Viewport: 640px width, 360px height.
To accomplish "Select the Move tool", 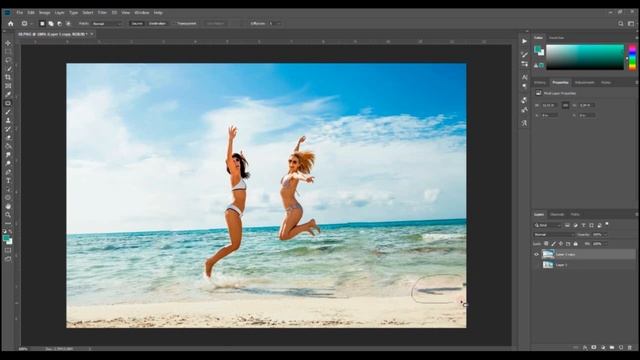I will [8, 43].
